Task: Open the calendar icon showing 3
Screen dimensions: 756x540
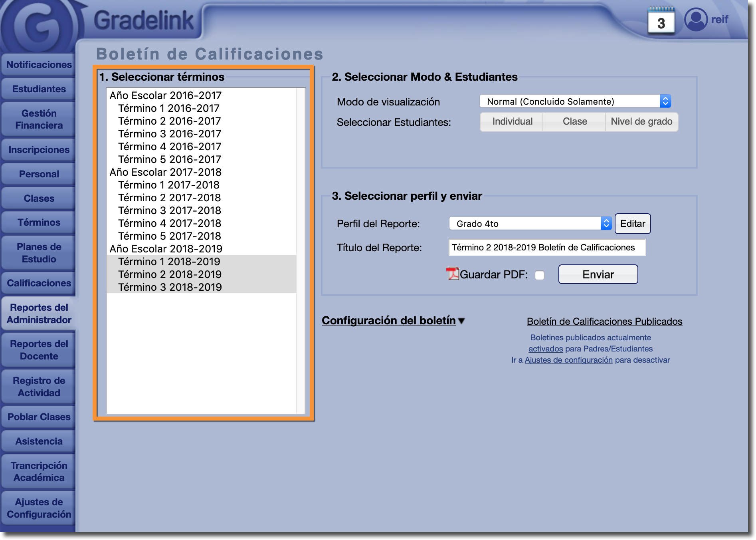Action: (x=661, y=22)
